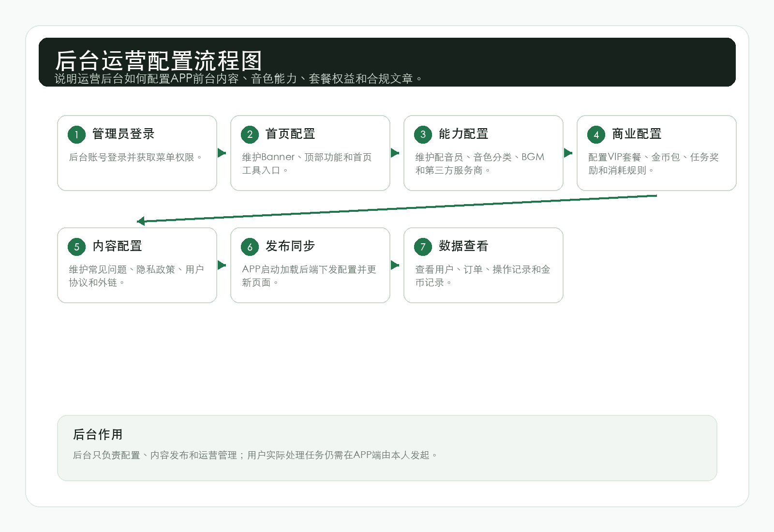Click the subtitle starting with 说明运营后台如何配置
Screen dimensions: 774x532
pyautogui.click(x=238, y=78)
